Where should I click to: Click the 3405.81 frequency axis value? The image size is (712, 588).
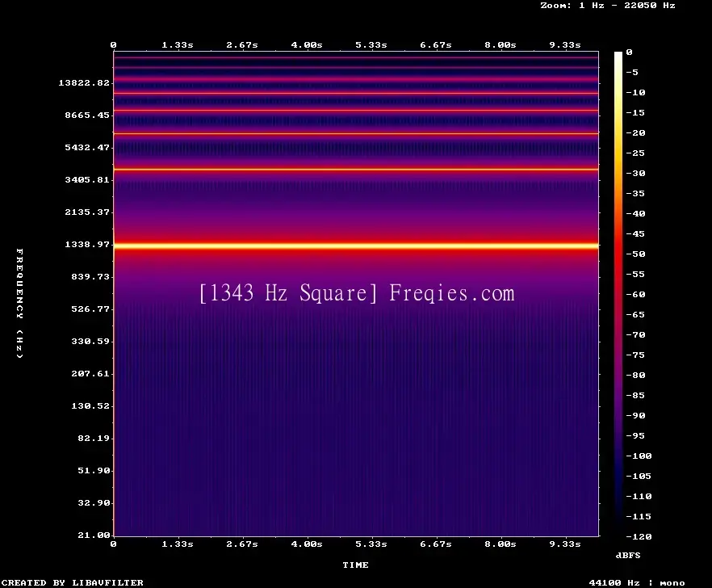click(87, 179)
